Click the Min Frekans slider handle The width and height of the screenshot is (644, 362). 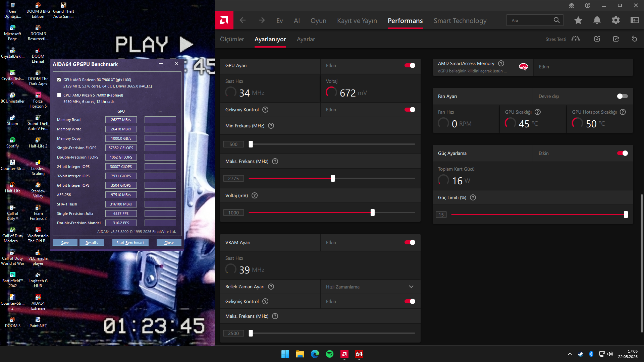(x=251, y=144)
